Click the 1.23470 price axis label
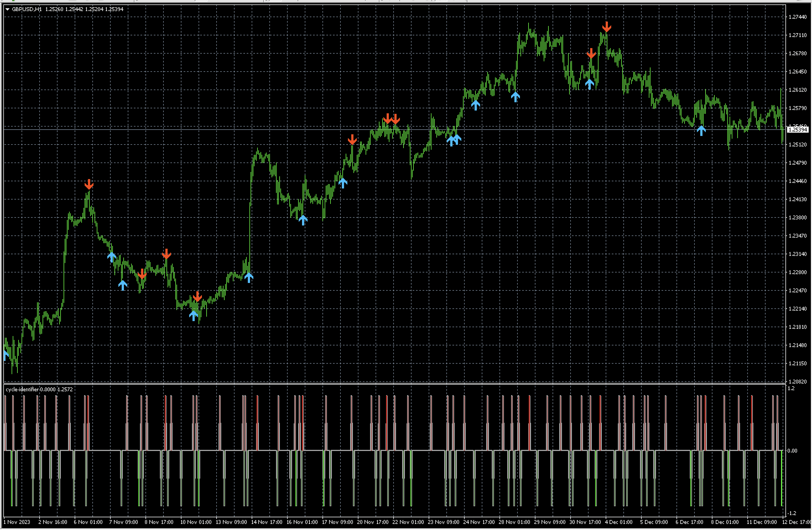Image resolution: width=812 pixels, height=530 pixels. (798, 235)
